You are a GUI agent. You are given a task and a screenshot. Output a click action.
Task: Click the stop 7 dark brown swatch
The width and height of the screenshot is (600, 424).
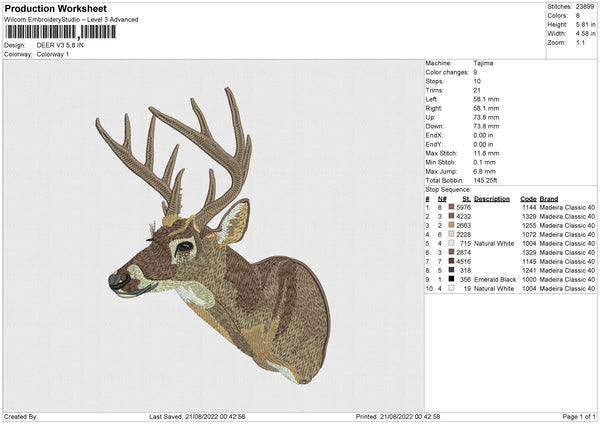click(x=452, y=261)
